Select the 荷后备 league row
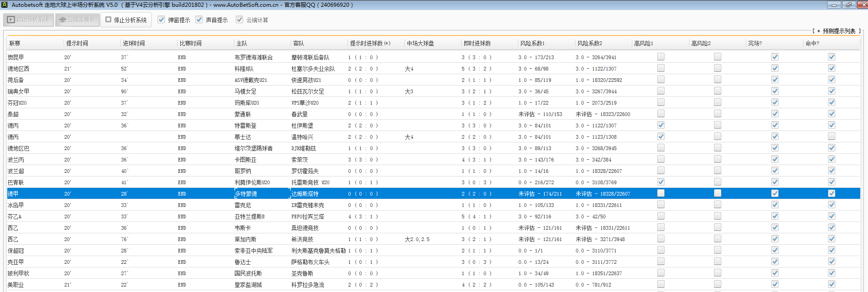The width and height of the screenshot is (868, 292). pos(16,80)
